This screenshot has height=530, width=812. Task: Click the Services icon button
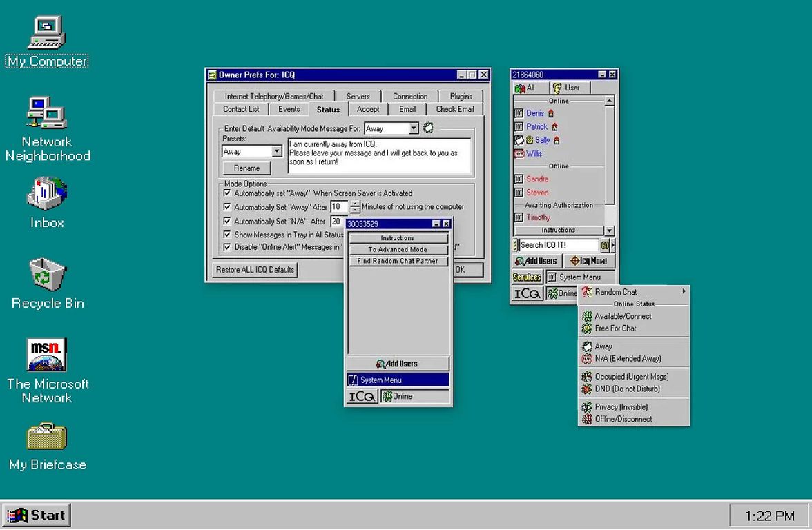tap(527, 277)
